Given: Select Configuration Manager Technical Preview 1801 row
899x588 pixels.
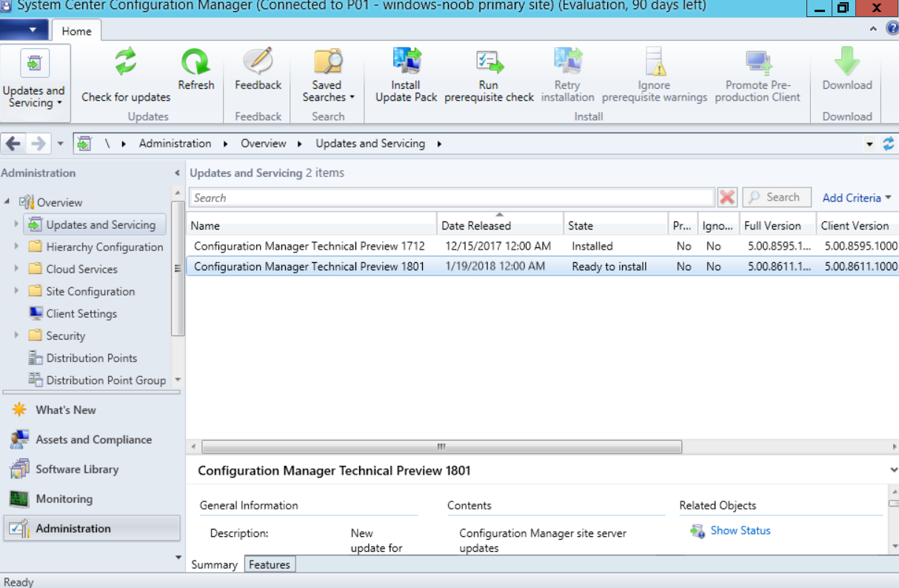Looking at the screenshot, I should [x=542, y=266].
